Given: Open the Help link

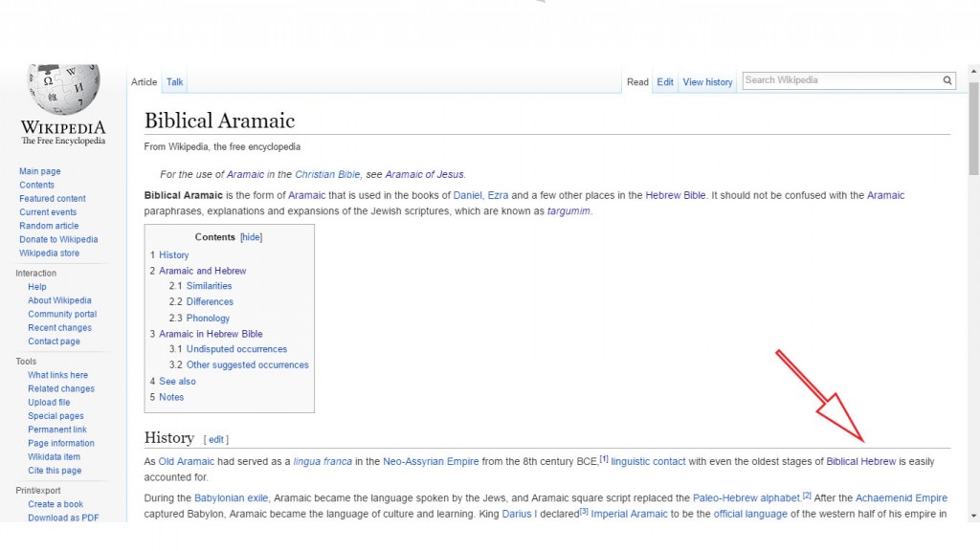Looking at the screenshot, I should [37, 287].
